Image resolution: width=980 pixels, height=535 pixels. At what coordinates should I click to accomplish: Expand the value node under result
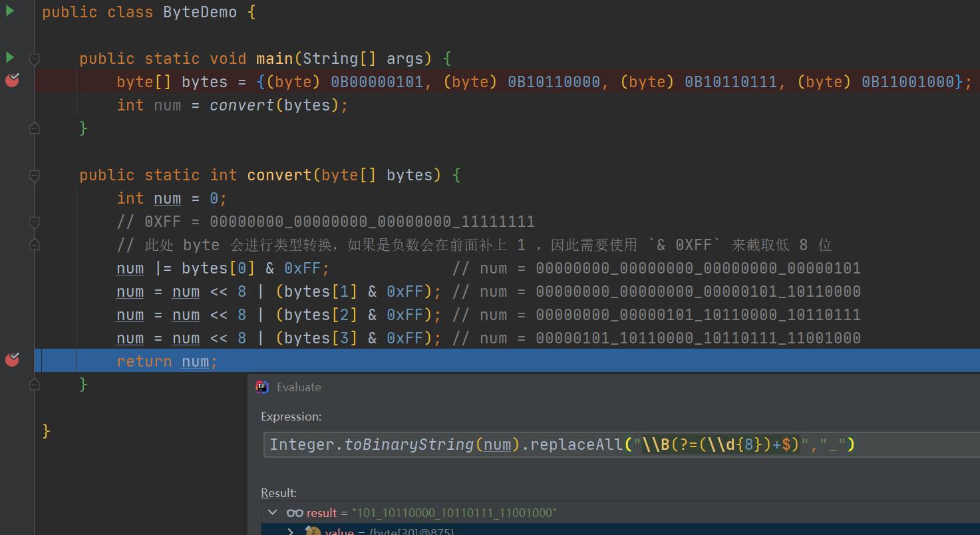point(291,531)
